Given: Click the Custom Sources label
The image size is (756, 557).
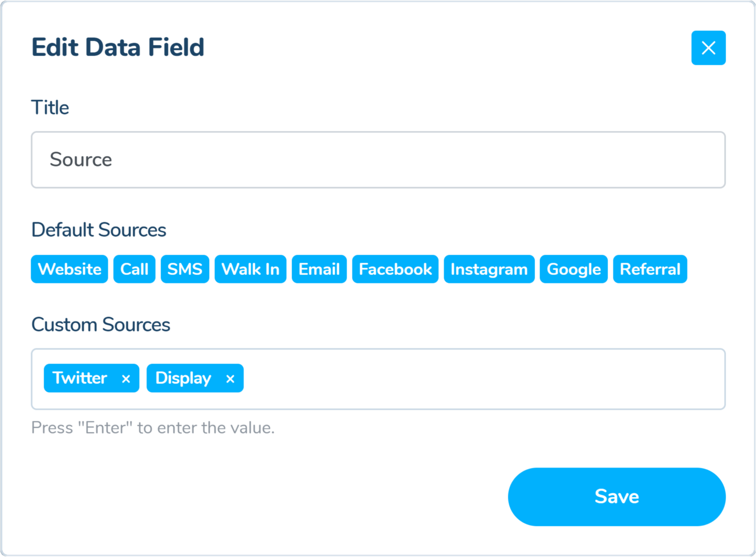Looking at the screenshot, I should coord(101,324).
